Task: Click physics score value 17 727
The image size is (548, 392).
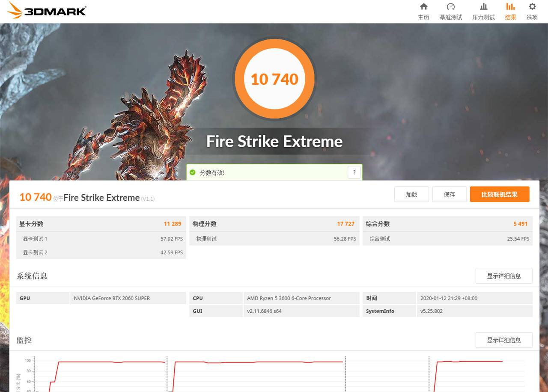Action: pyautogui.click(x=346, y=224)
